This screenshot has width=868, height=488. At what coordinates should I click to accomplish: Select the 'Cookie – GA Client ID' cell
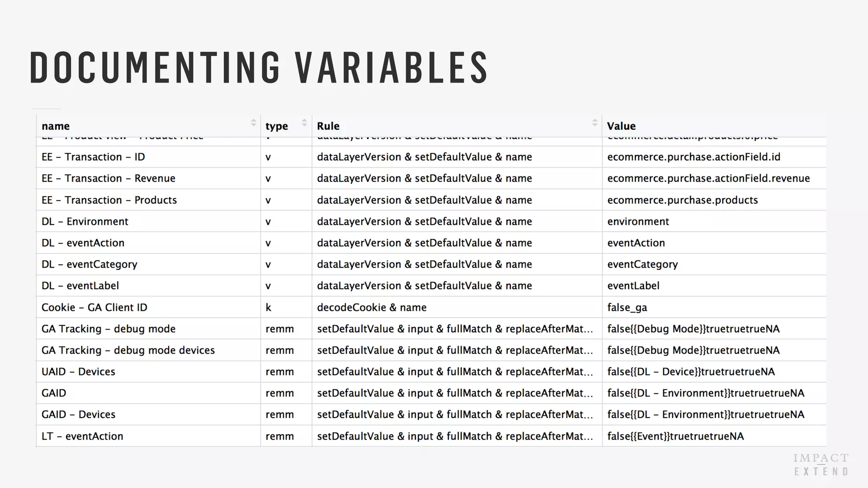pyautogui.click(x=148, y=308)
